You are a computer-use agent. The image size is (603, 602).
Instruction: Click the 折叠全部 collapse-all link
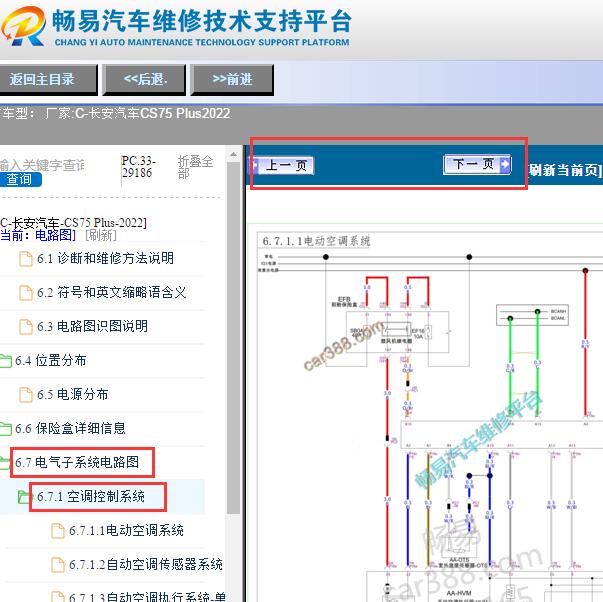tap(195, 167)
